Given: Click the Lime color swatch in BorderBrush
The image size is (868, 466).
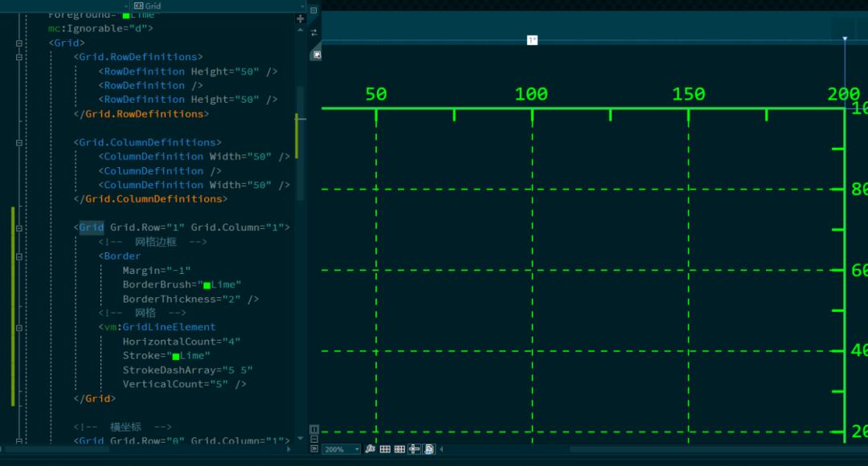Looking at the screenshot, I should [207, 285].
